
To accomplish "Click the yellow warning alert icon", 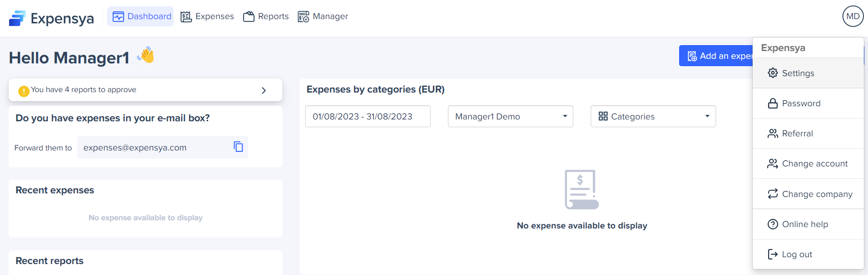I will 24,91.
